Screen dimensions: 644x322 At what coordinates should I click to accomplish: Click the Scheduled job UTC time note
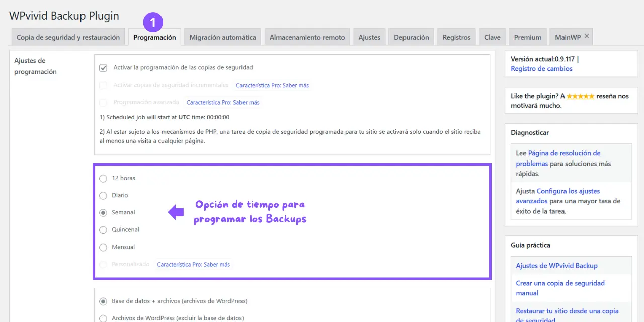coord(165,117)
